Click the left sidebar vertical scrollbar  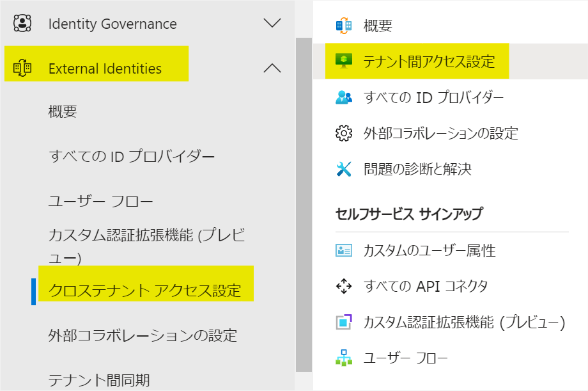[x=304, y=204]
